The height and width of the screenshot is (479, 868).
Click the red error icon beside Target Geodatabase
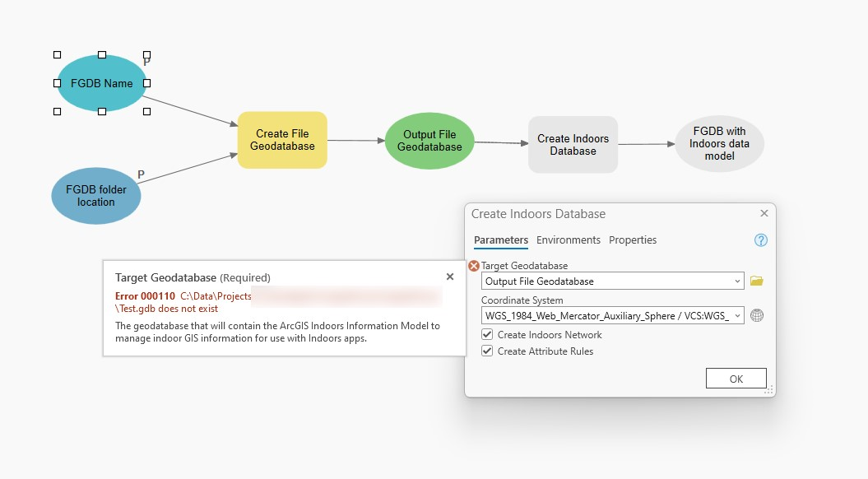point(474,266)
